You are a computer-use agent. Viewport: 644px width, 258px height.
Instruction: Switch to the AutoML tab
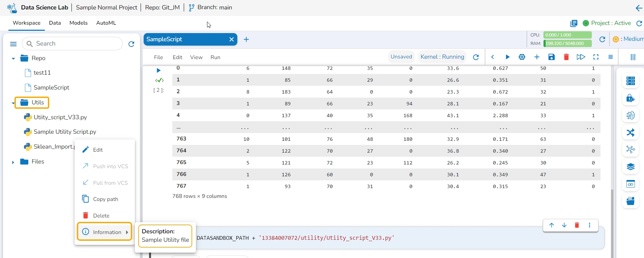(106, 23)
